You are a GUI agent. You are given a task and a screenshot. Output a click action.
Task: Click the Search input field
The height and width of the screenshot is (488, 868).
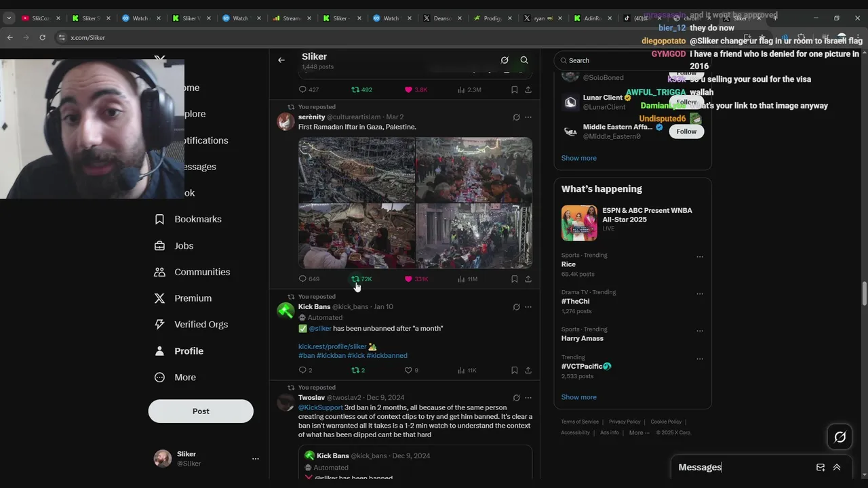point(632,60)
